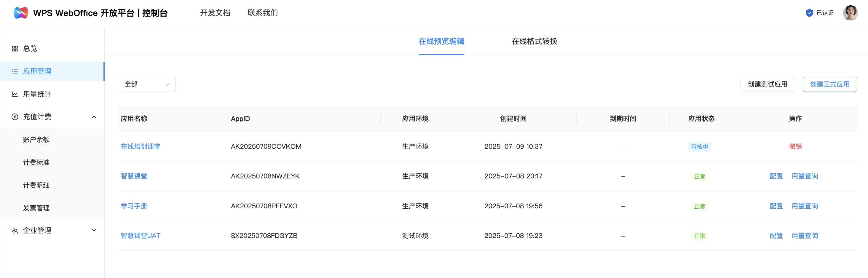Click 撤销 for the 在线培训课堂 app

[x=795, y=147]
